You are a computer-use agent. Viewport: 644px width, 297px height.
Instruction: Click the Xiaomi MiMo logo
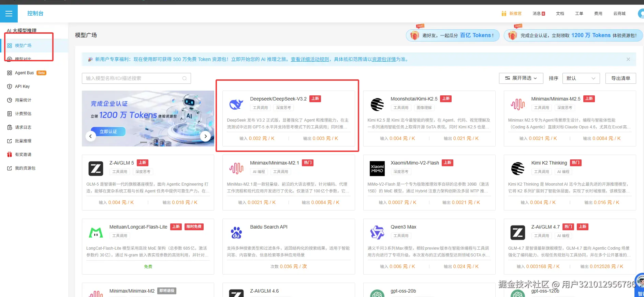[x=377, y=169]
